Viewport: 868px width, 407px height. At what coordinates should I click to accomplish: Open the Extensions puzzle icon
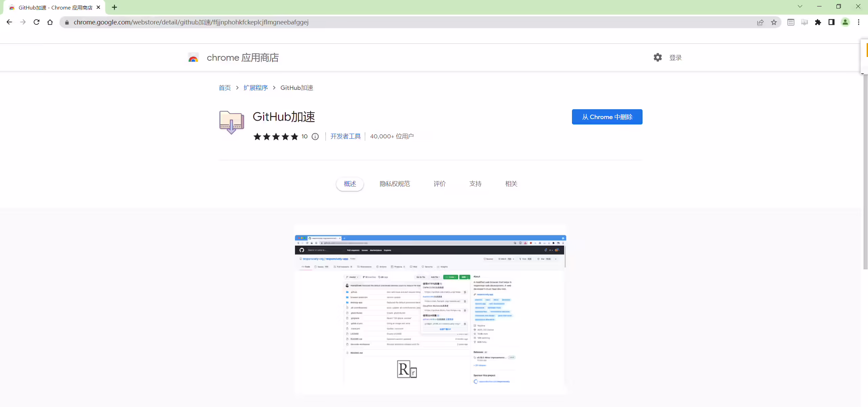818,22
